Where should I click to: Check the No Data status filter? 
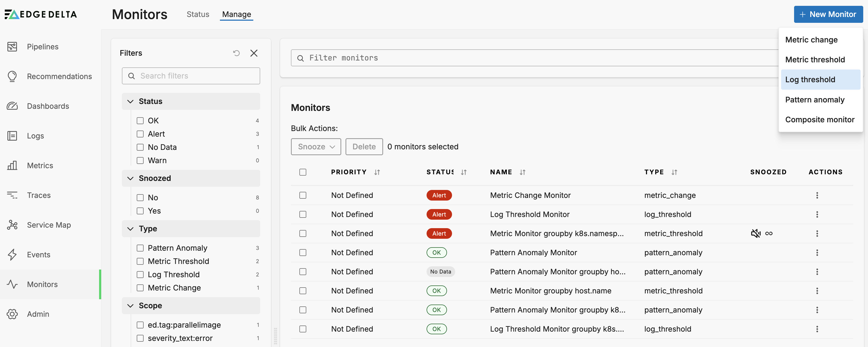(x=140, y=147)
